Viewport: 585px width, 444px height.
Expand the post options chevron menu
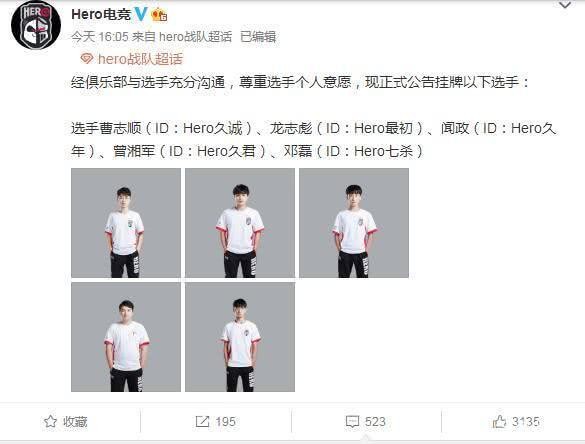[565, 5]
